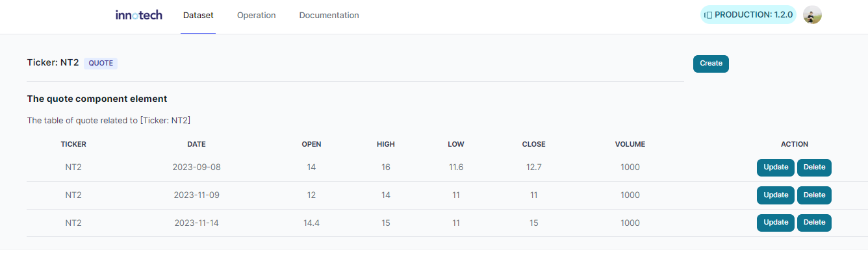The height and width of the screenshot is (270, 868).
Task: Select the NT2 ticker in last row
Action: point(73,223)
